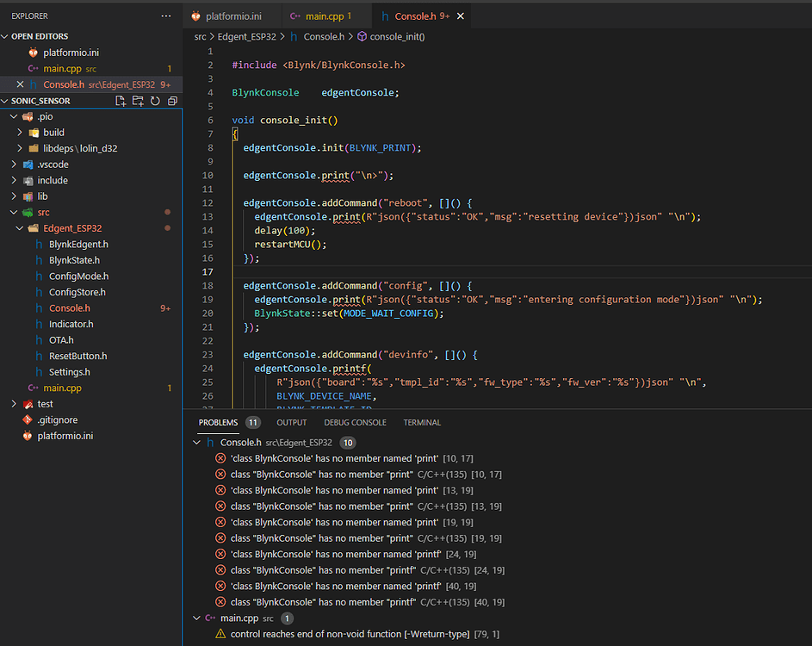Open the Explorer more actions ellipsis
Image resolution: width=812 pixels, height=646 pixels.
pyautogui.click(x=166, y=16)
